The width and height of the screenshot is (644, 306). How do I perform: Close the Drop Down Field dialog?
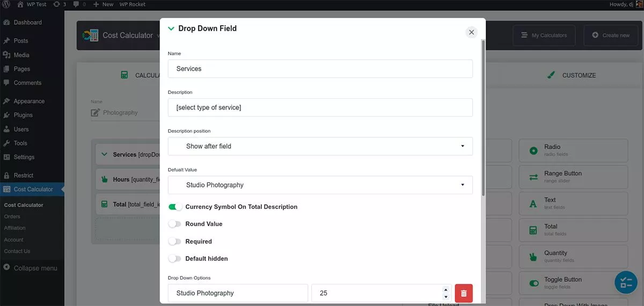click(471, 32)
